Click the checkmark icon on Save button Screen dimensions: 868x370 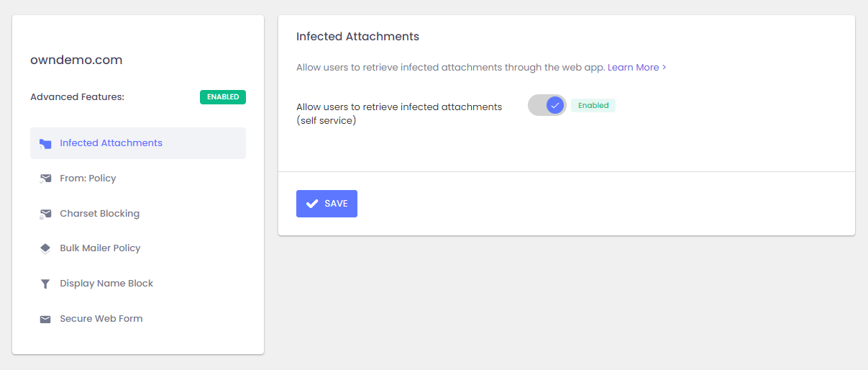click(x=312, y=204)
